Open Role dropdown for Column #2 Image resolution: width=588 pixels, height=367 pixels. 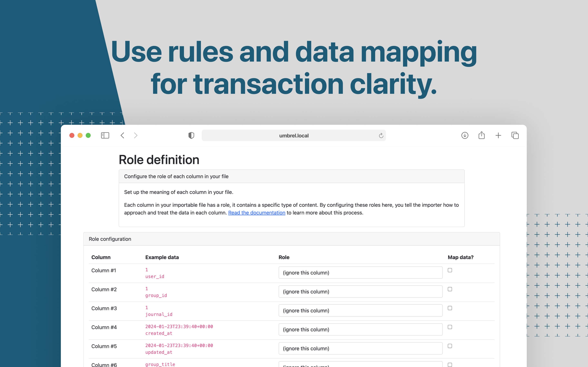point(360,292)
